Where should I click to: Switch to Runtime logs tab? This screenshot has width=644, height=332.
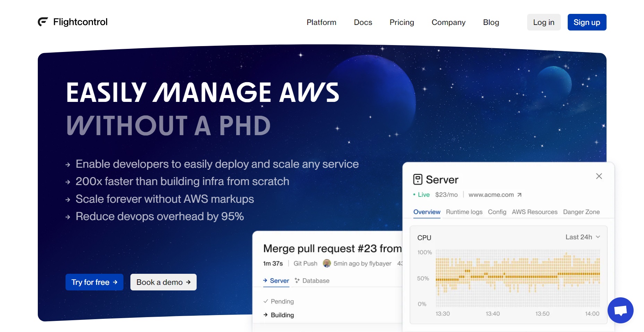coord(464,212)
